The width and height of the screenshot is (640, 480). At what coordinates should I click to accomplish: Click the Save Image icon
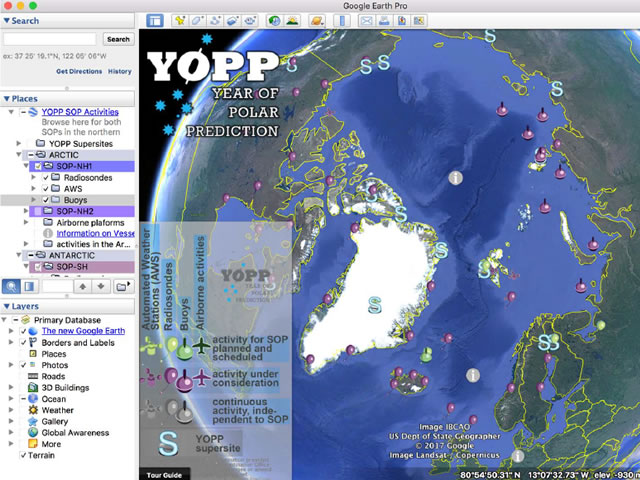(402, 20)
